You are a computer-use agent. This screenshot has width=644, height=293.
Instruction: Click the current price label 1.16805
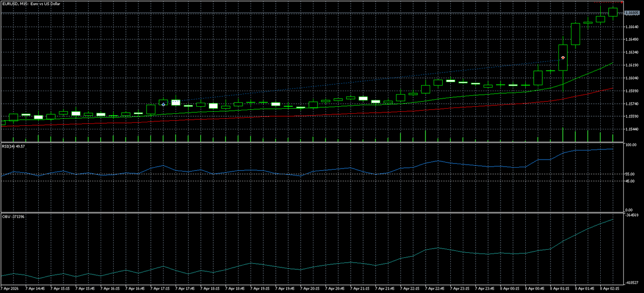(632, 13)
